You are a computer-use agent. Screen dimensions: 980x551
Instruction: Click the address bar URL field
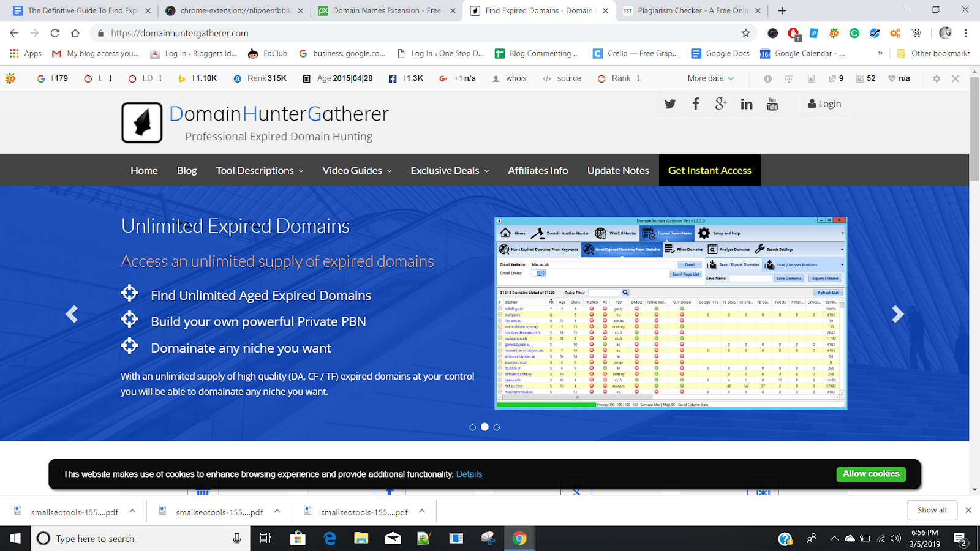(x=423, y=33)
